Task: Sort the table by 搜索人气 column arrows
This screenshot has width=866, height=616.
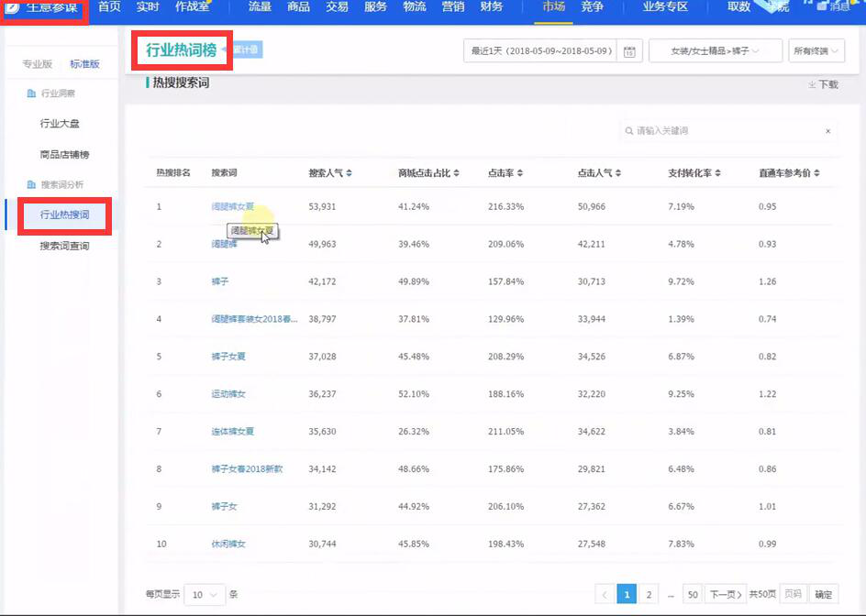Action: point(349,173)
